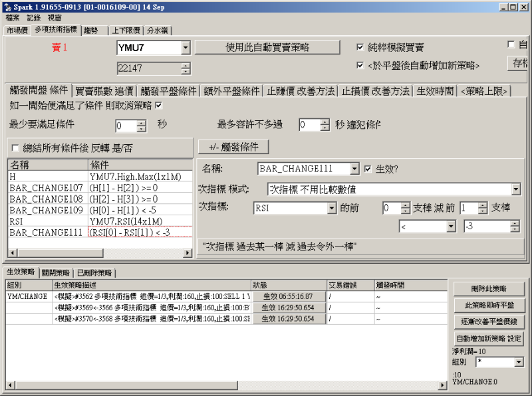
Task: Click the Spark application icon in title bar
Action: coord(7,7)
